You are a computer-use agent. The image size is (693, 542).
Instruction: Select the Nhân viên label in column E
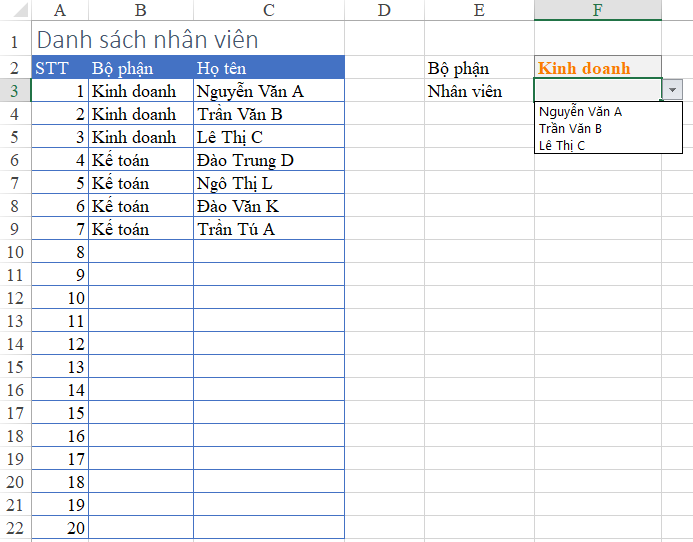(x=479, y=91)
